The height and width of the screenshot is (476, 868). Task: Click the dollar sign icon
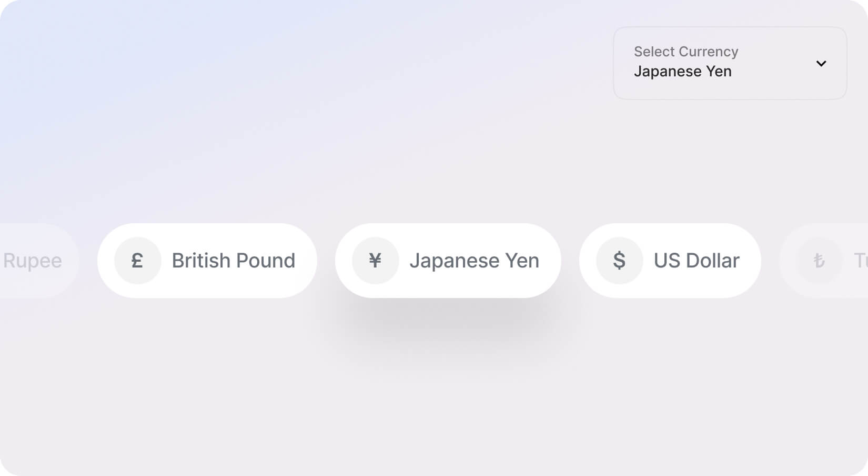point(619,261)
